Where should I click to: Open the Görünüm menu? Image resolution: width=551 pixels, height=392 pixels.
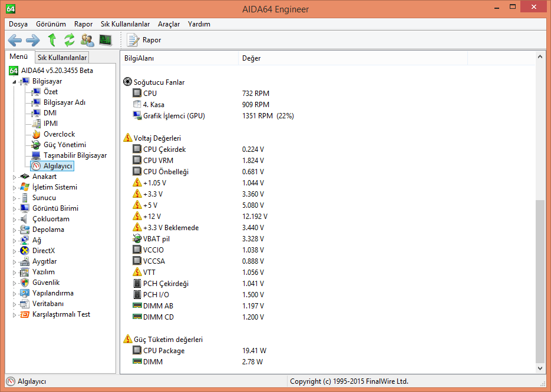tap(51, 24)
